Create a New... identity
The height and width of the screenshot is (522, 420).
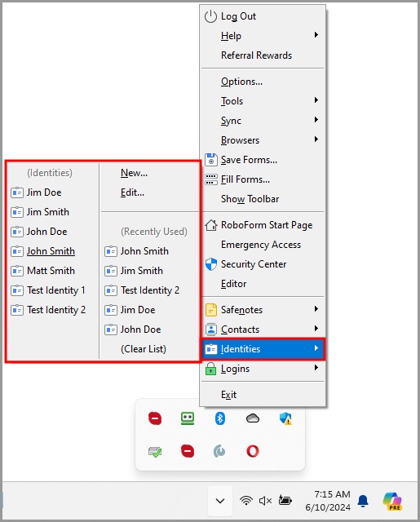pos(150,173)
